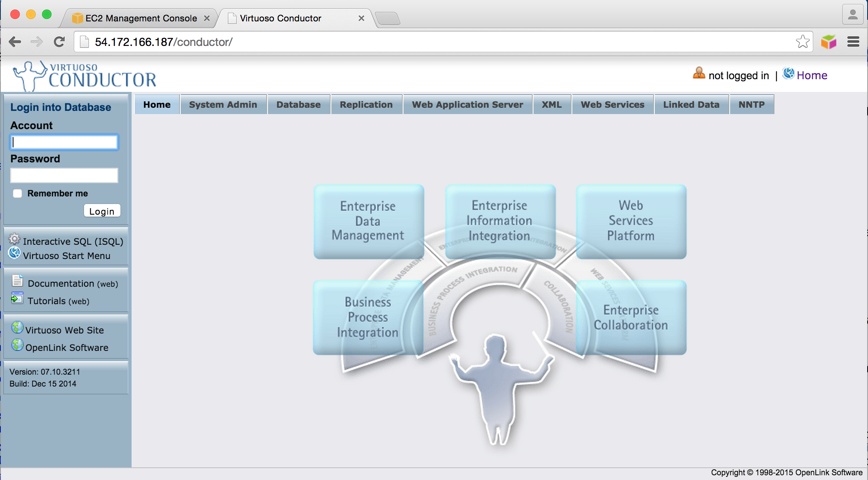Open the Chrome hamburger menu

point(853,42)
